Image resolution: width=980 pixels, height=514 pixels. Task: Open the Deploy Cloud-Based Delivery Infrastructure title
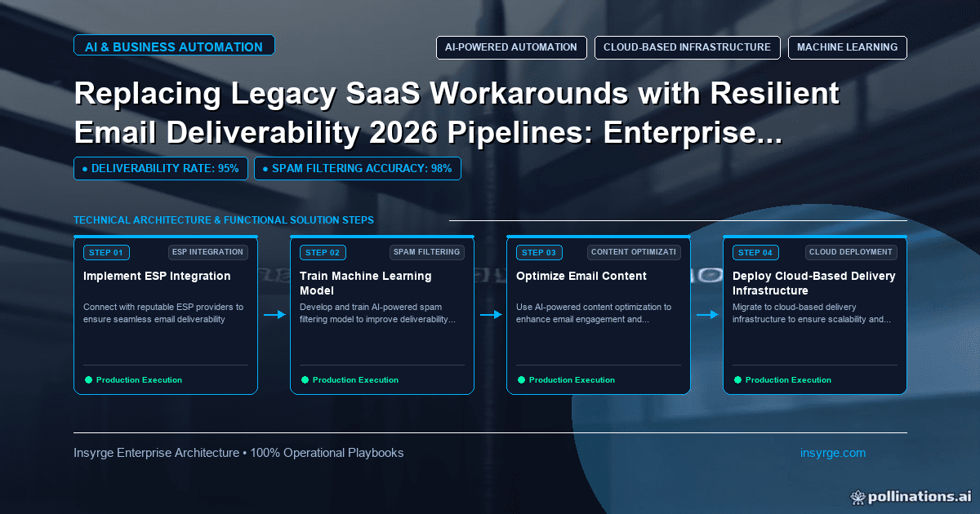[814, 283]
